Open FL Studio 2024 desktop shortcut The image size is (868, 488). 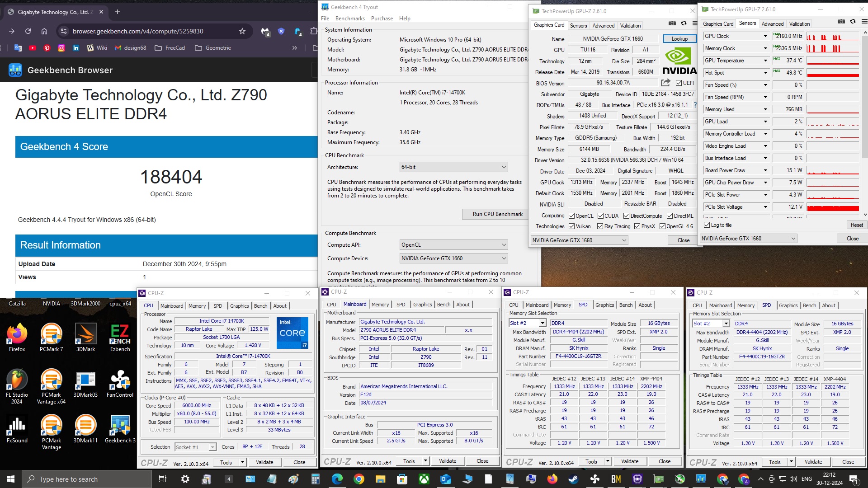point(17,387)
